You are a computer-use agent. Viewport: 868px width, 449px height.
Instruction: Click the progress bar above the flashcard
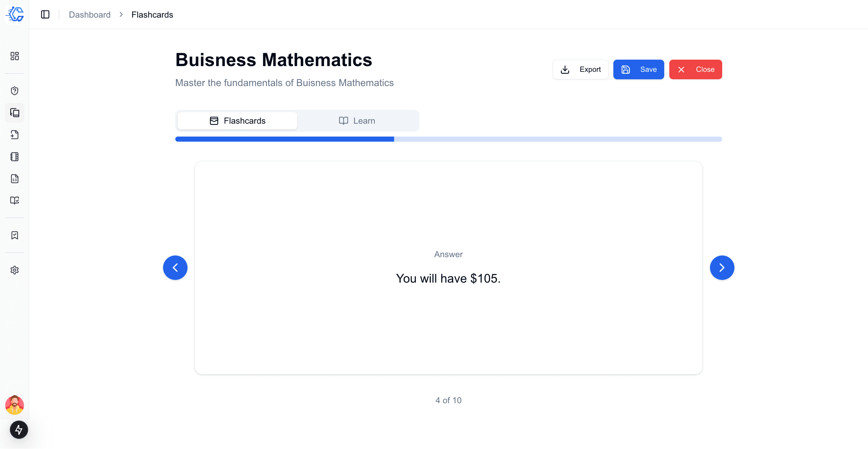(x=448, y=139)
